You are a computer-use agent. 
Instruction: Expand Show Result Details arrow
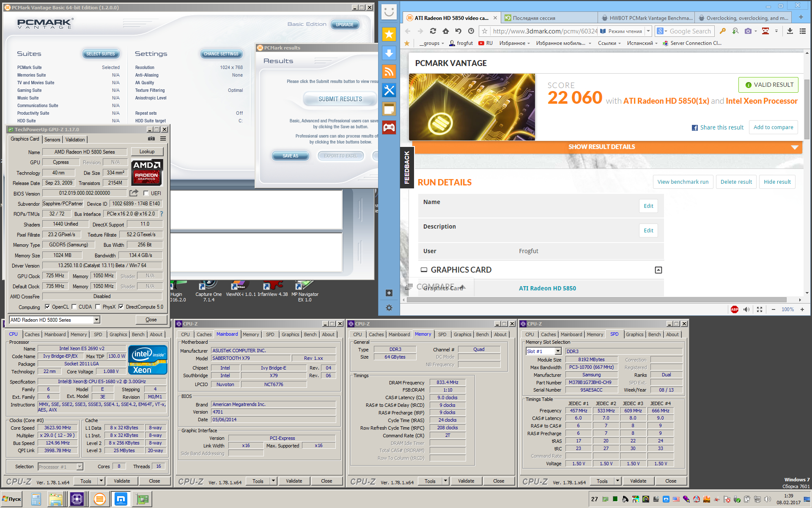(795, 147)
